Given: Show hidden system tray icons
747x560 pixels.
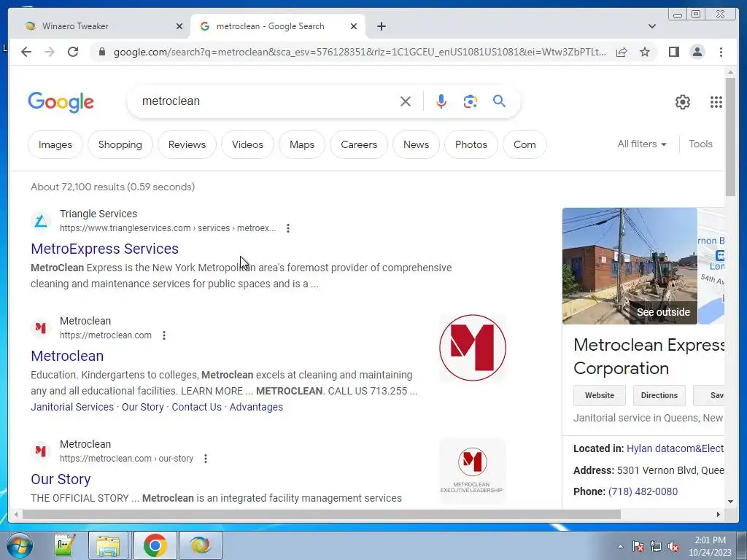Looking at the screenshot, I should click(620, 546).
